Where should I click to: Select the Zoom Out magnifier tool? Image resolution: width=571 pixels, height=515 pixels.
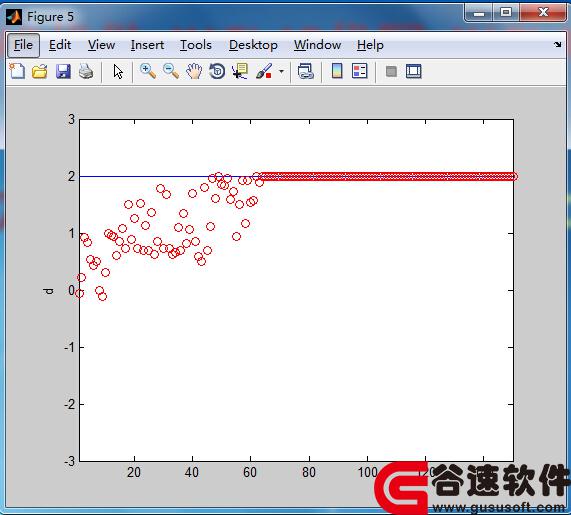[x=171, y=71]
